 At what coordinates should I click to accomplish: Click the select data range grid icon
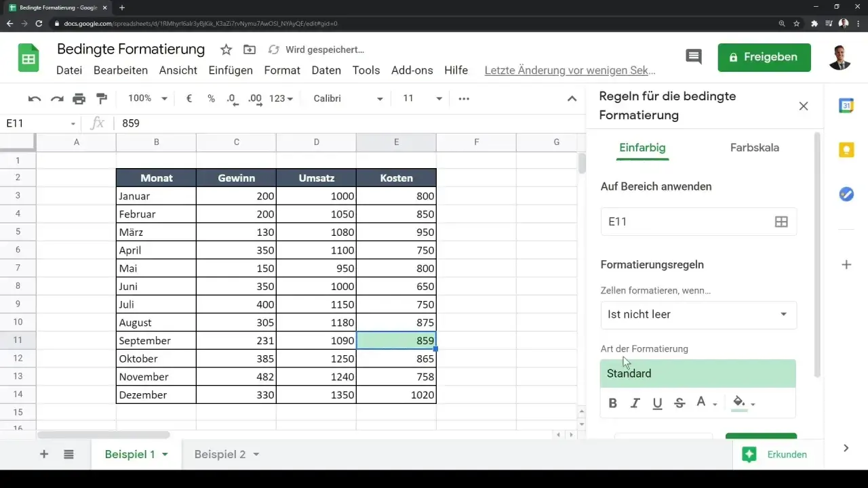point(781,222)
